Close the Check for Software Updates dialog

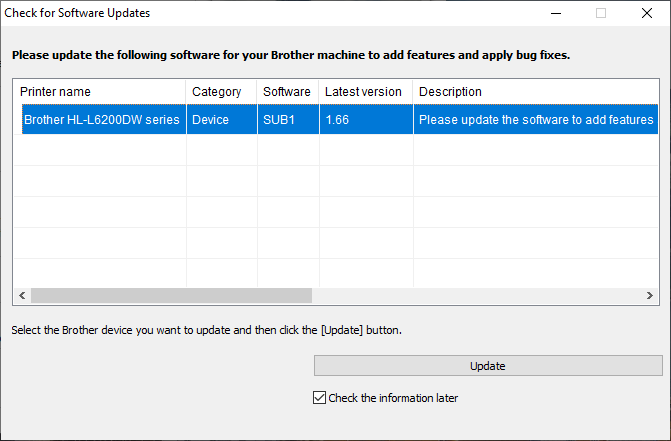pos(647,13)
